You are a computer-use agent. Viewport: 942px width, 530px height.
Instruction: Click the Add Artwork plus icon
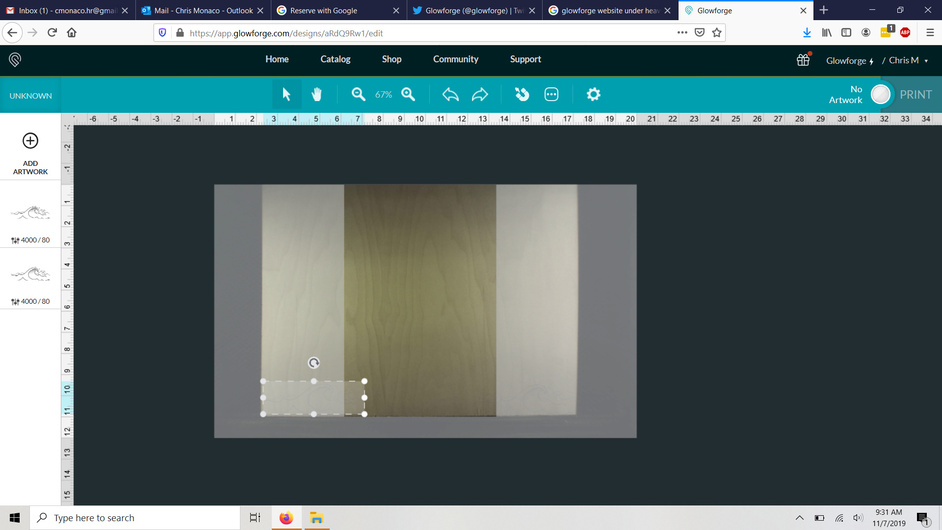pyautogui.click(x=30, y=141)
